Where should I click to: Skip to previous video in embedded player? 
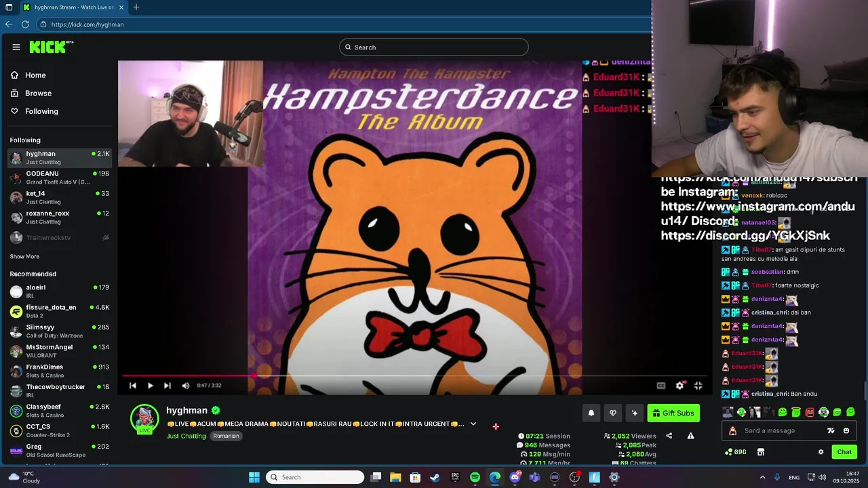(133, 386)
